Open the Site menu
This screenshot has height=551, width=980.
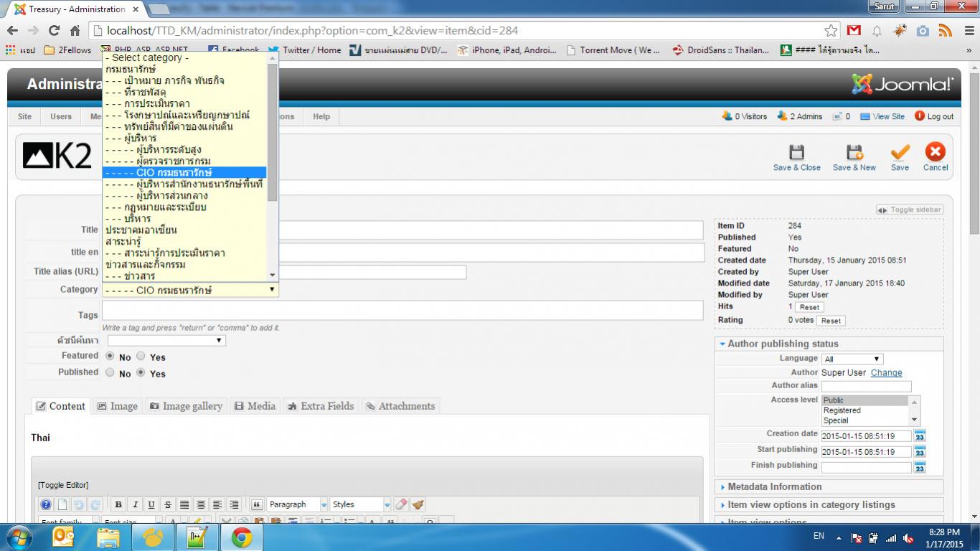[24, 116]
